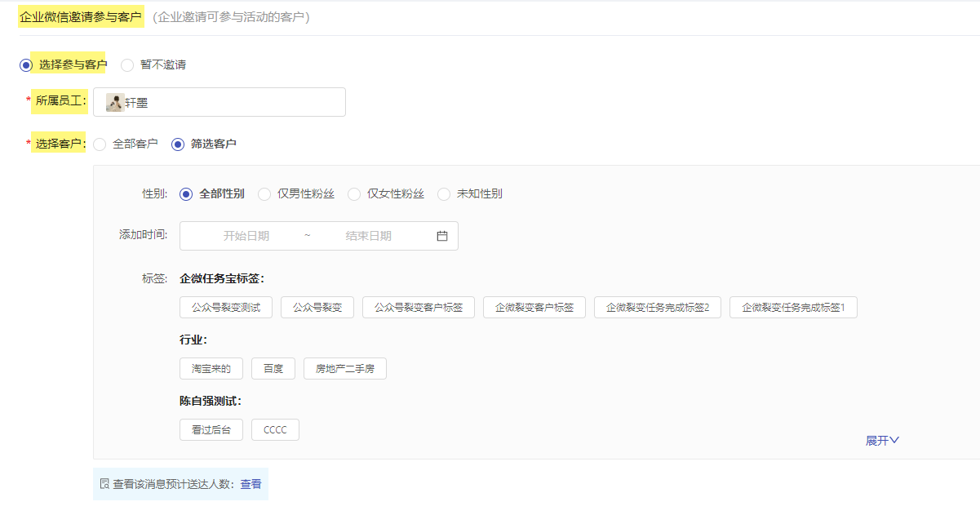Click the 结束日期 end date field

coord(369,236)
